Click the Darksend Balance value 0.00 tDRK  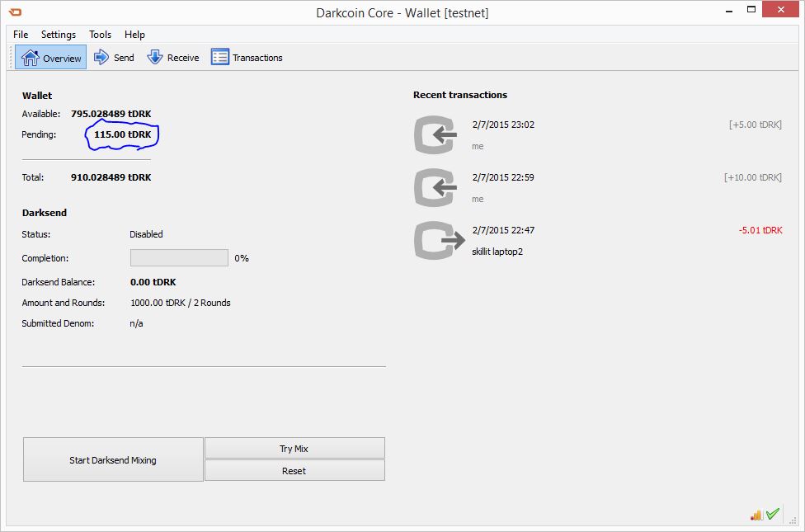point(153,282)
